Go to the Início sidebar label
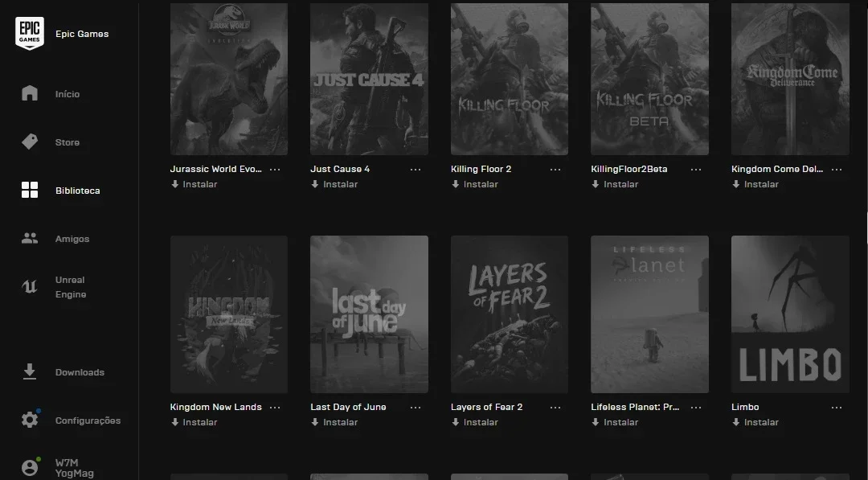 [x=68, y=94]
